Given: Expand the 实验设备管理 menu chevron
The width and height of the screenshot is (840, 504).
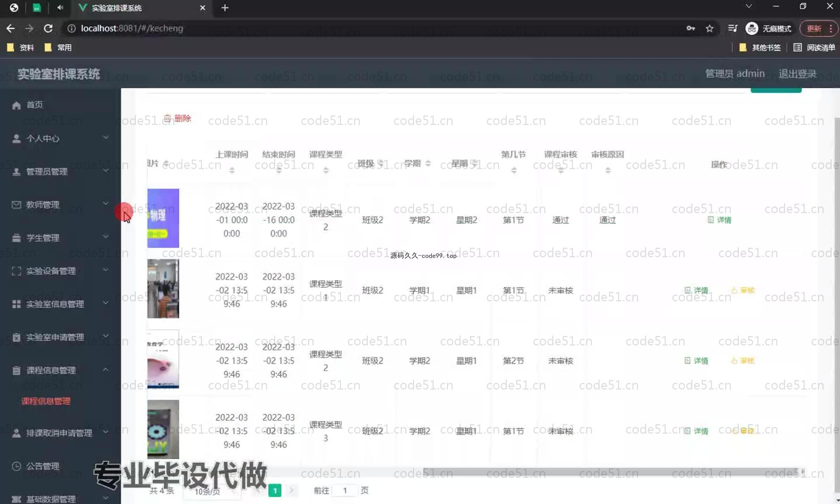Looking at the screenshot, I should coord(106,270).
